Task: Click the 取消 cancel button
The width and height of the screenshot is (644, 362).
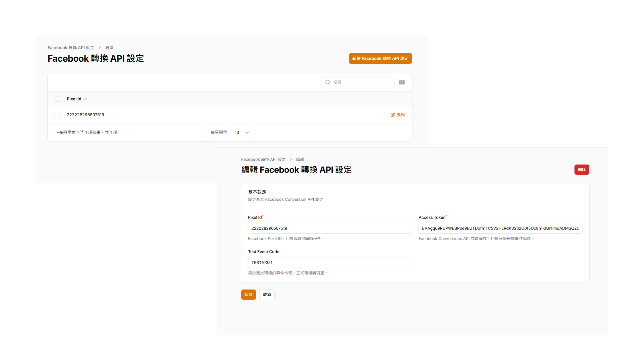Action: pos(267,295)
